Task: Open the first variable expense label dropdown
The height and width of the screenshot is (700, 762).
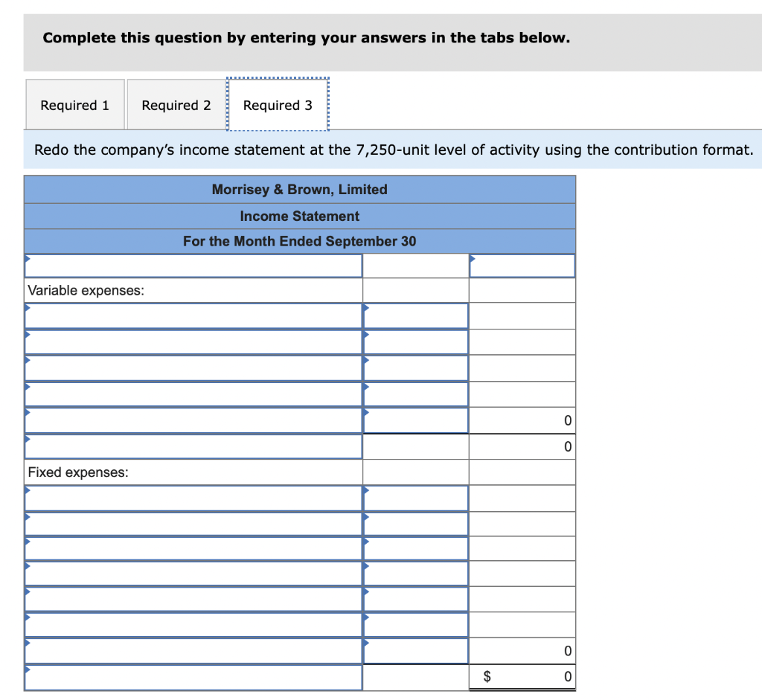Action: coord(193,315)
